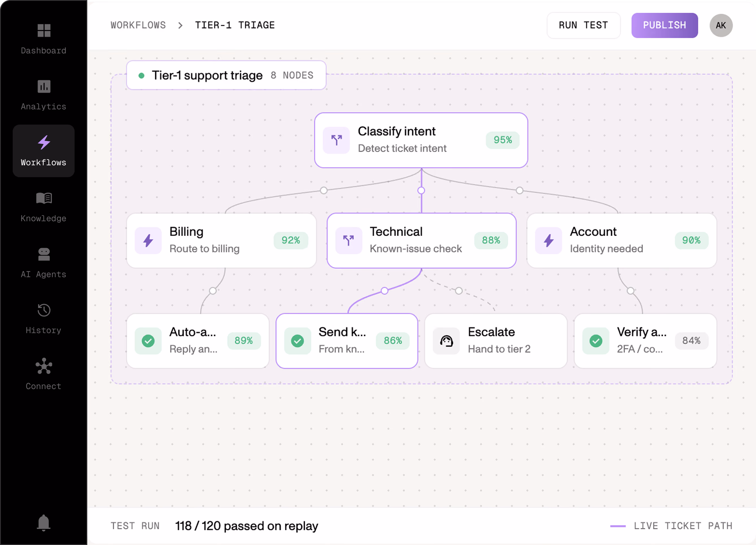Open the History clock icon
This screenshot has width=756, height=545.
44,310
